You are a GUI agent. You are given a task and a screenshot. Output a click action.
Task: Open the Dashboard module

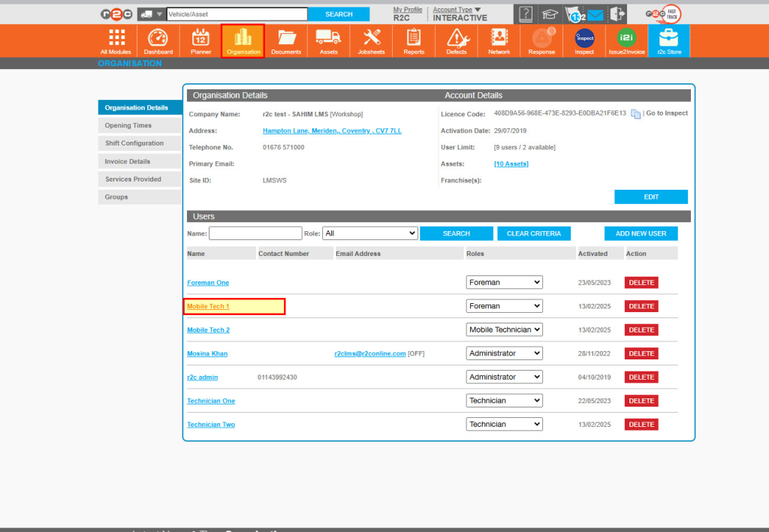[158, 41]
